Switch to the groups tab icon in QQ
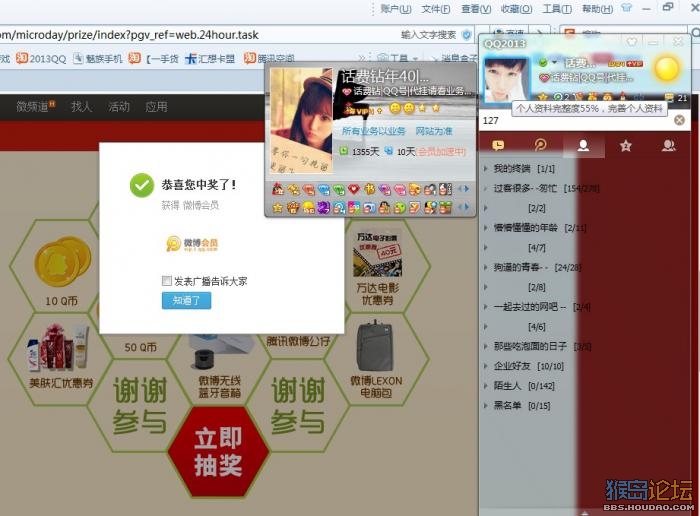700x516 pixels. coord(668,146)
